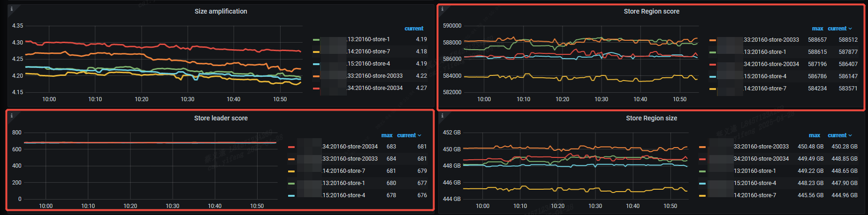Sort Store Region score legend by max
This screenshot has width=868, height=215.
[x=817, y=29]
